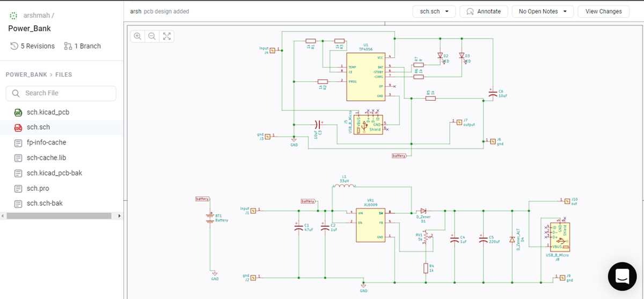The width and height of the screenshot is (644, 299).
Task: Click the branch icon
Action: [68, 46]
